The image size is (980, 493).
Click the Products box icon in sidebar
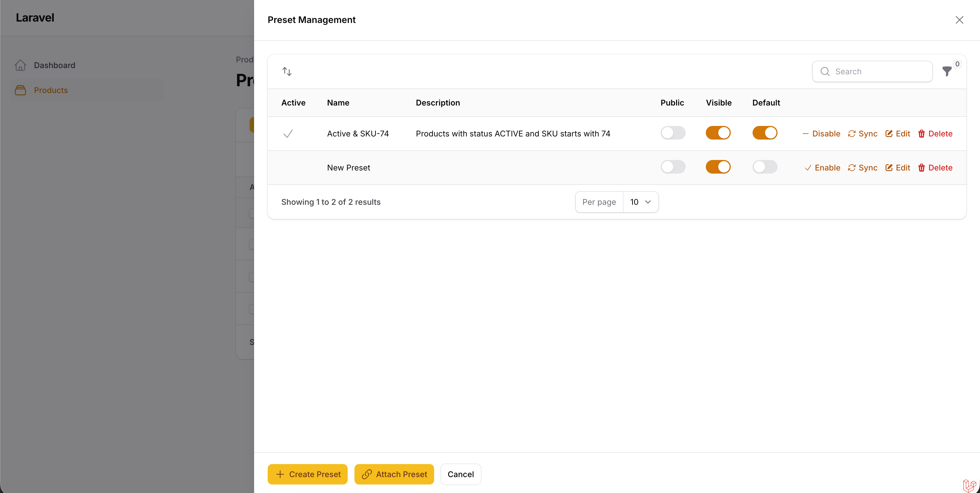[x=20, y=90]
